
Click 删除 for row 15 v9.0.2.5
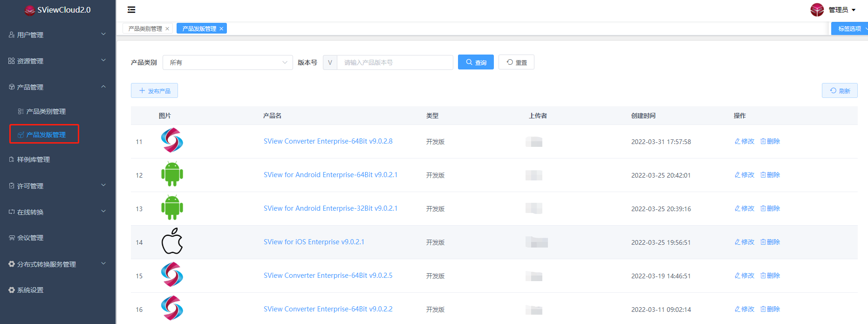pyautogui.click(x=770, y=276)
